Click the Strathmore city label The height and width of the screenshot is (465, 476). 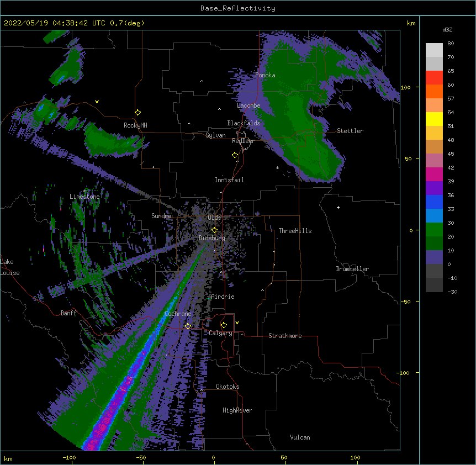pos(285,336)
